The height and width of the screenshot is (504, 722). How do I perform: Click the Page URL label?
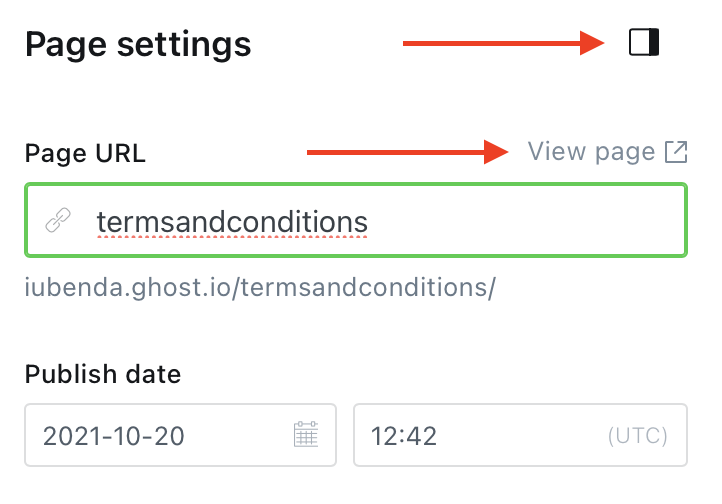pyautogui.click(x=85, y=153)
